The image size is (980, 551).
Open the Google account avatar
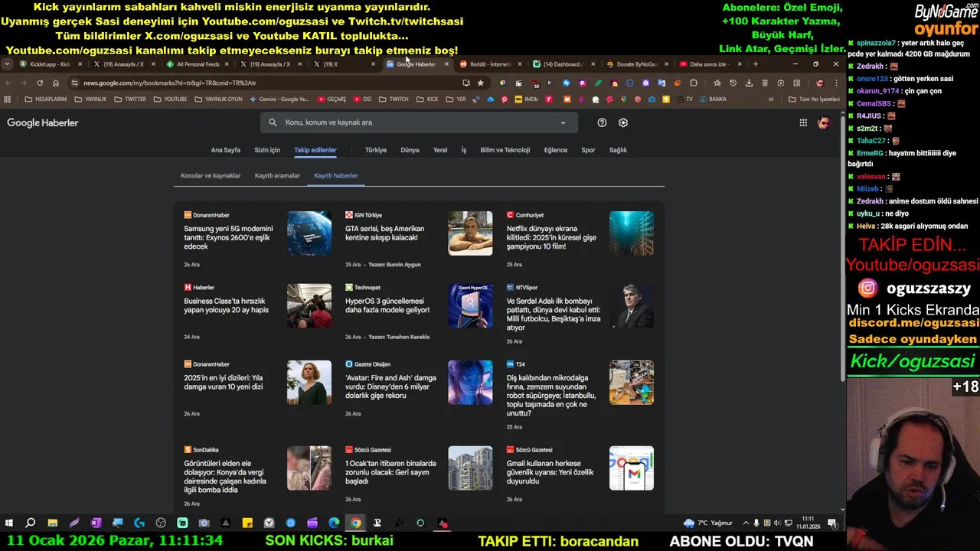coord(824,122)
